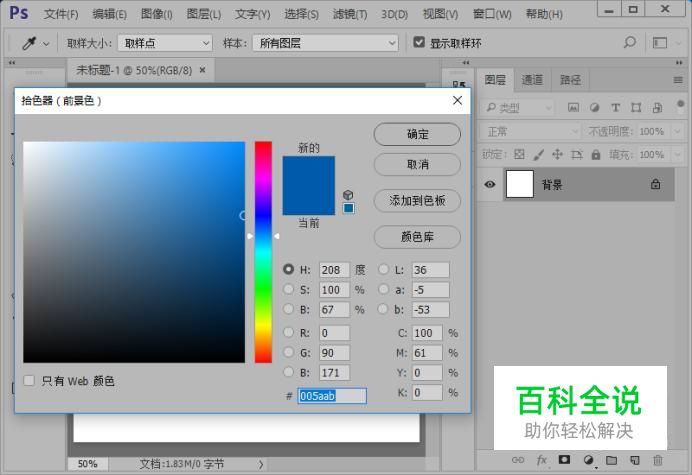Hide the 背景 layer with eye icon
Screen dimensions: 692x475
[x=490, y=184]
